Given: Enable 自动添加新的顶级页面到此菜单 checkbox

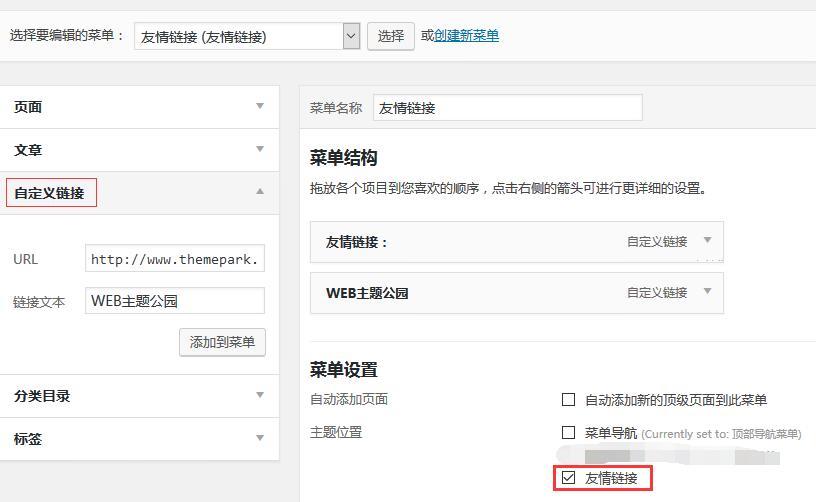Looking at the screenshot, I should point(568,400).
